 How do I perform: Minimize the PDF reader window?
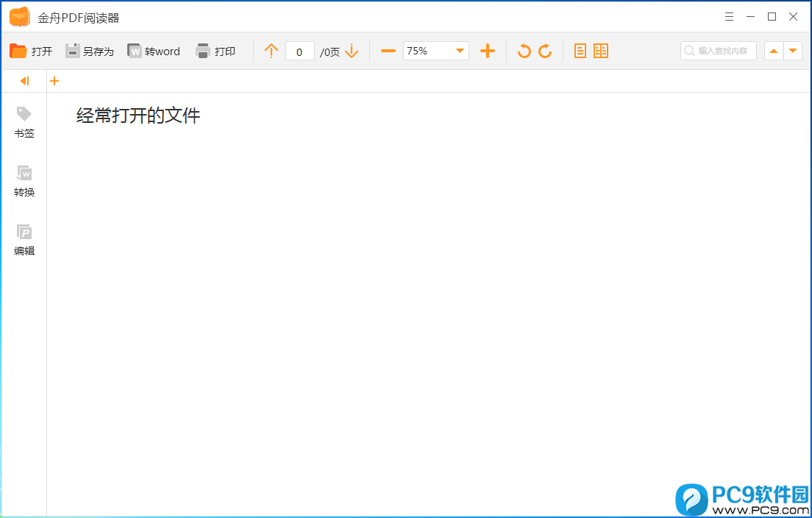coord(750,17)
